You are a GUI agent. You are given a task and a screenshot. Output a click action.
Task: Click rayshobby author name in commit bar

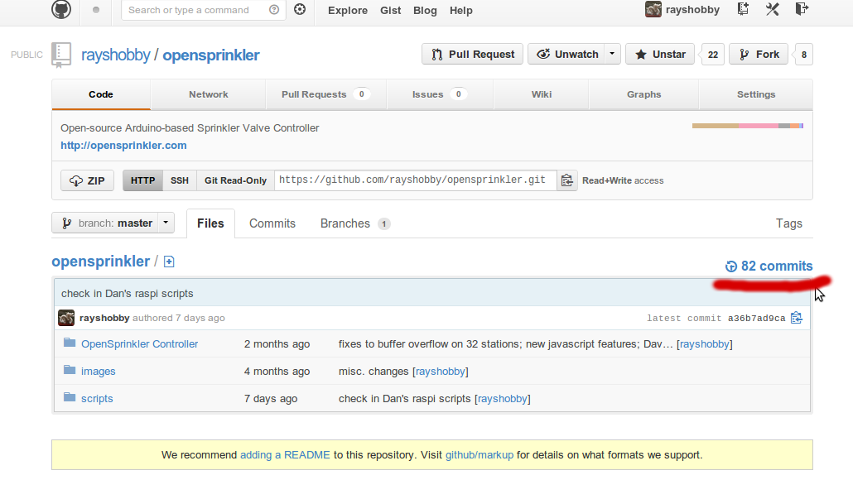(104, 318)
